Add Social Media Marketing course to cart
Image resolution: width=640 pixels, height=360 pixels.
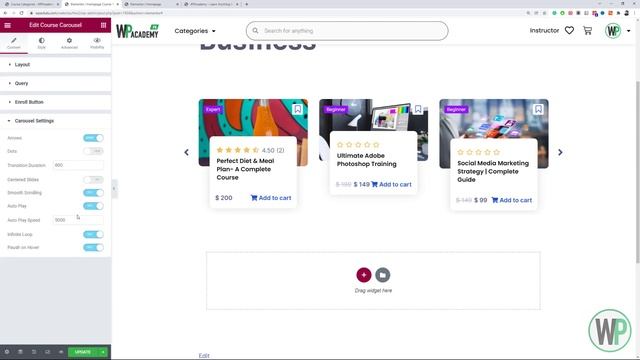point(512,200)
